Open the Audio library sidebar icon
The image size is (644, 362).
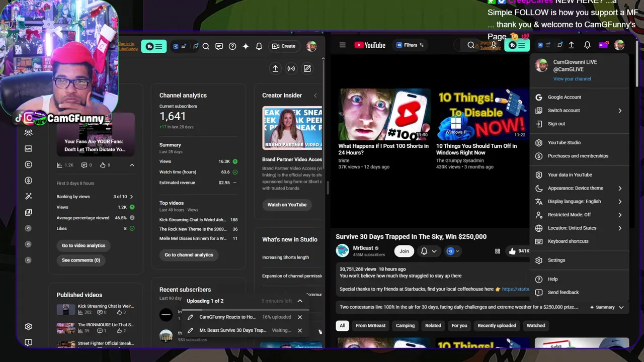pyautogui.click(x=29, y=212)
